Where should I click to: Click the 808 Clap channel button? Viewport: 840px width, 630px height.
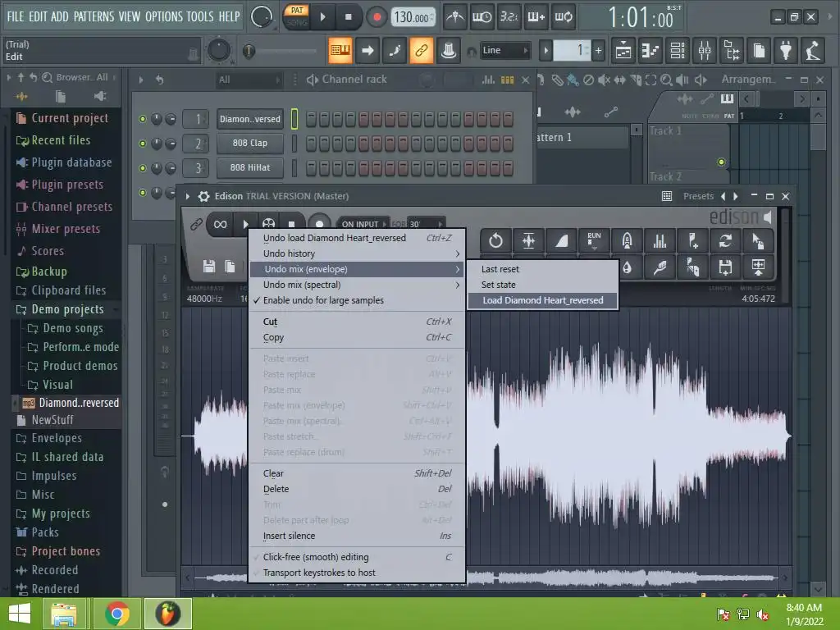(249, 143)
